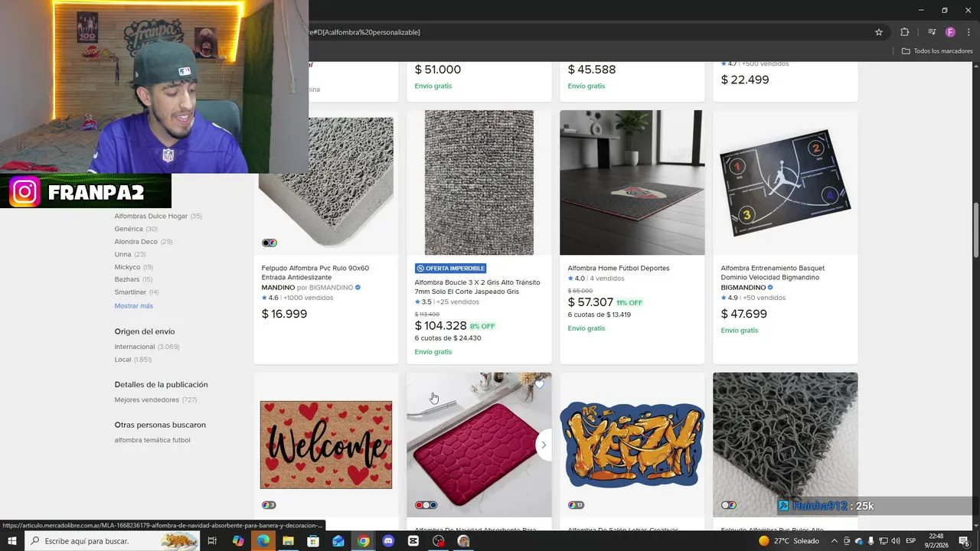980x551 pixels.
Task: Open the Windows Start menu
Action: (12, 541)
